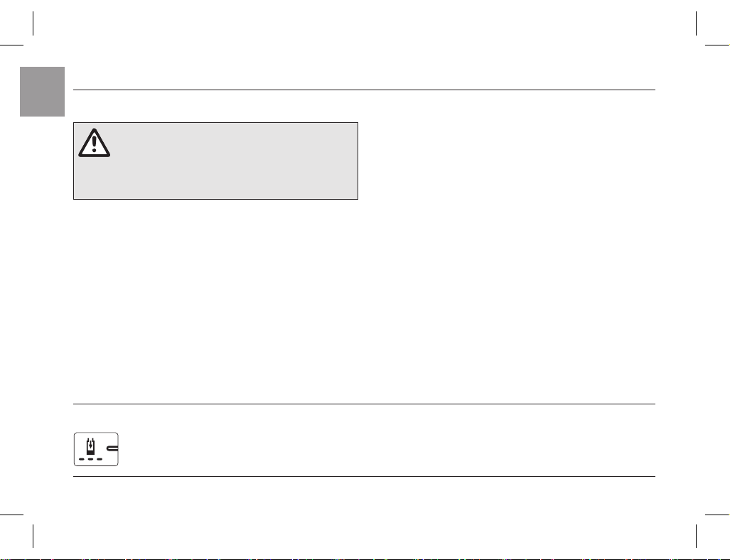Click the bottom-right vertical crop mark

click(x=697, y=537)
